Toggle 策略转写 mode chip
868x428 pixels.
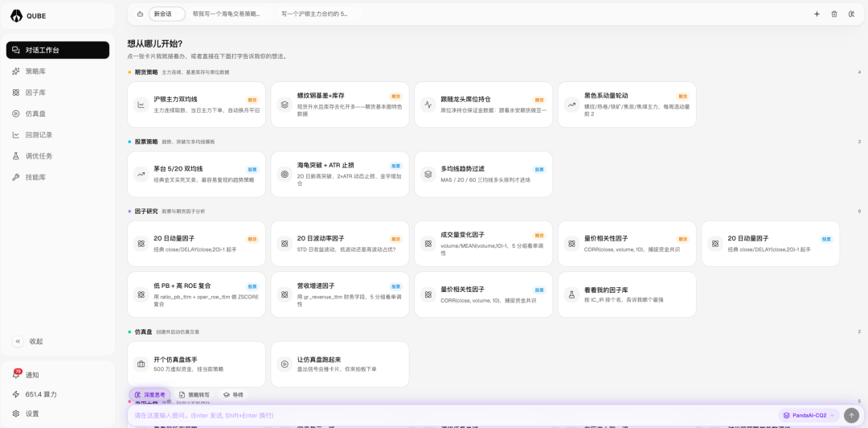point(193,395)
